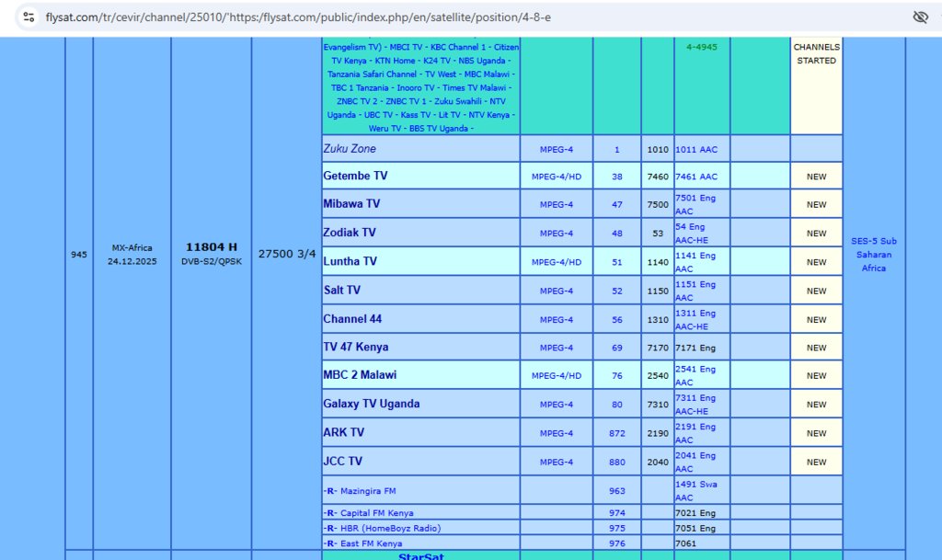This screenshot has width=942, height=560.
Task: Open the Zuku Zone channel link
Action: [349, 149]
